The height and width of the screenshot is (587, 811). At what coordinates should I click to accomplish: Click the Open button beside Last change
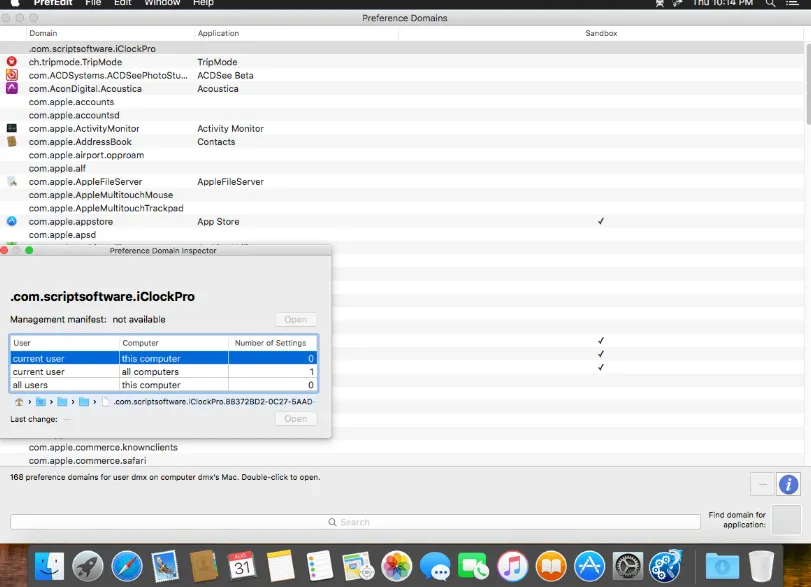(x=295, y=419)
